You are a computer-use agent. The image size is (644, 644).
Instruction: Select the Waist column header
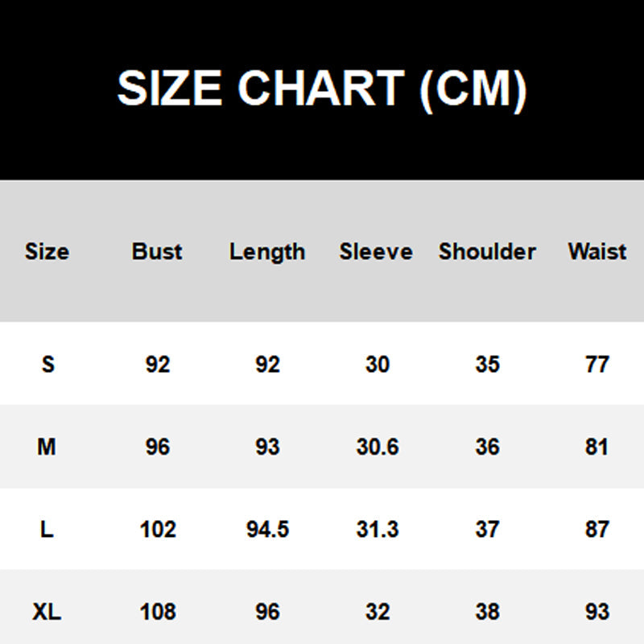tap(597, 251)
